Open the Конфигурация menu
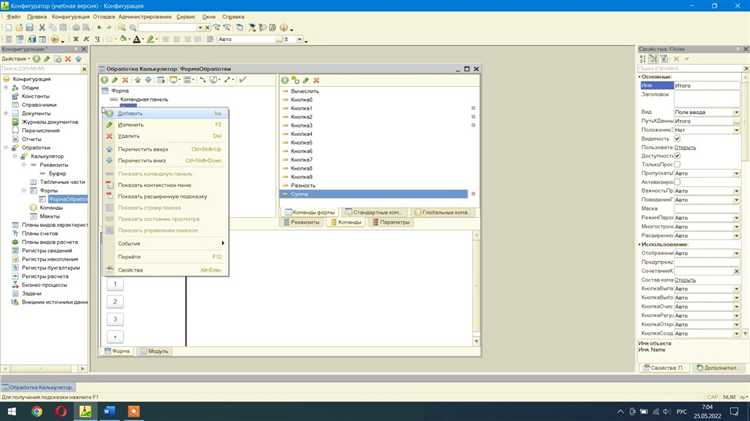The width and height of the screenshot is (750, 421). [71, 17]
